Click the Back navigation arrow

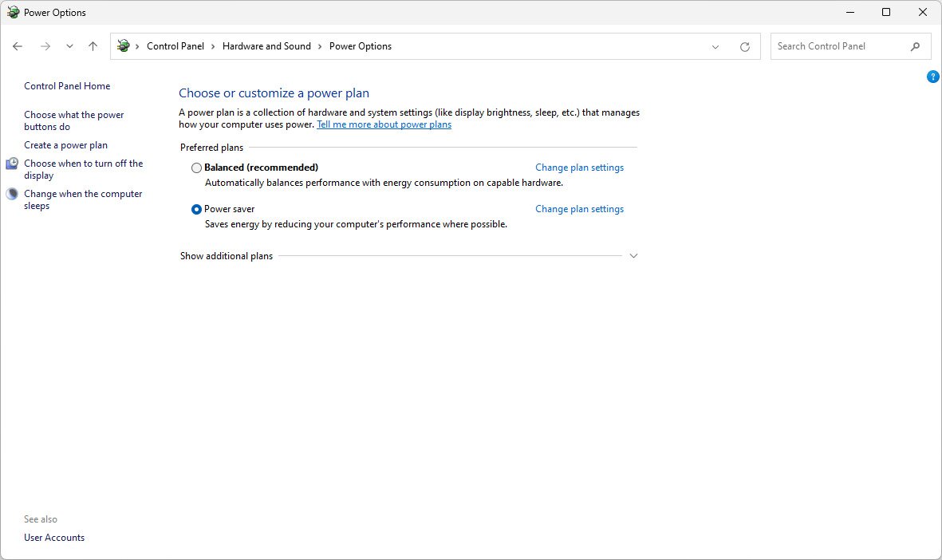(x=18, y=46)
